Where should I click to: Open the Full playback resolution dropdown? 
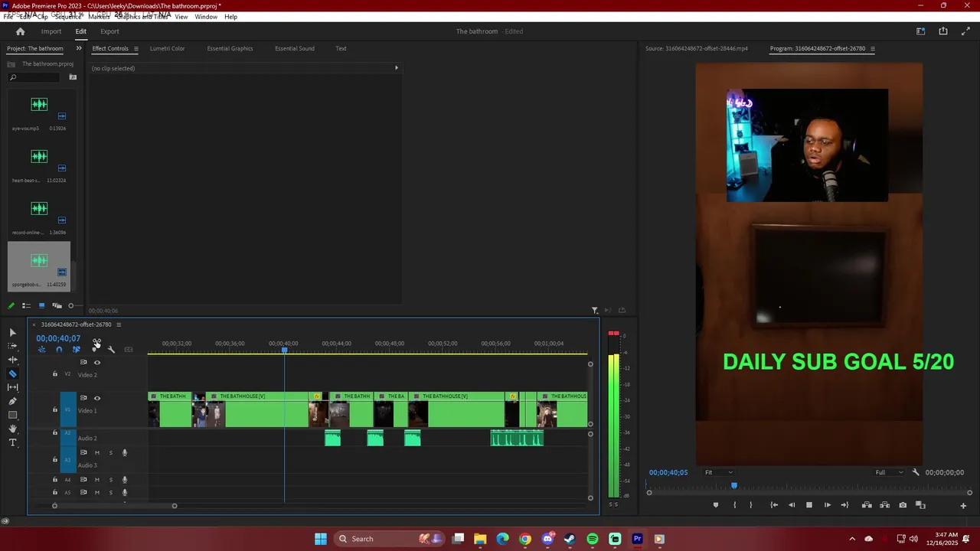tap(890, 472)
